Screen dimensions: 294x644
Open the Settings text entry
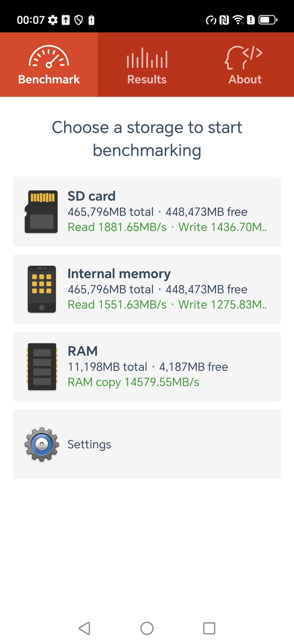pyautogui.click(x=89, y=444)
